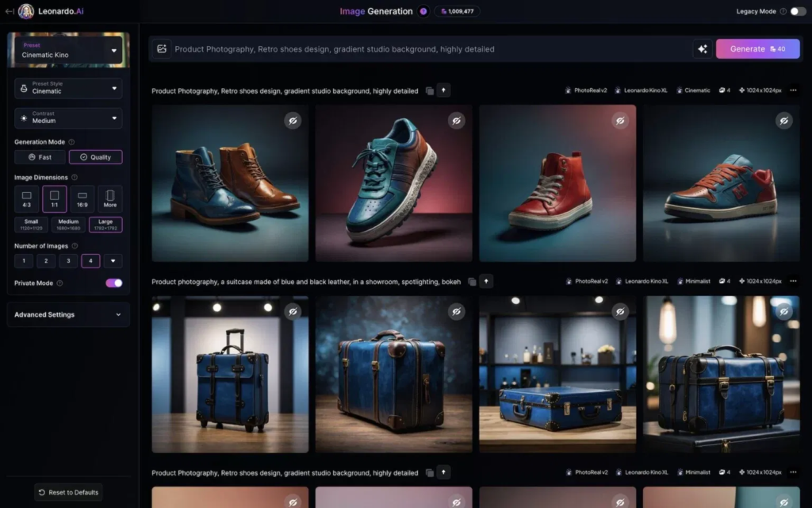Copy the first retro shoes prompt

(429, 90)
